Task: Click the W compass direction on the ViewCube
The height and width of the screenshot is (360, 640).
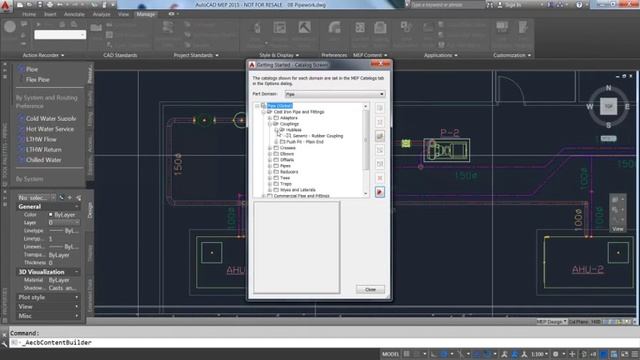Action: coord(589,107)
